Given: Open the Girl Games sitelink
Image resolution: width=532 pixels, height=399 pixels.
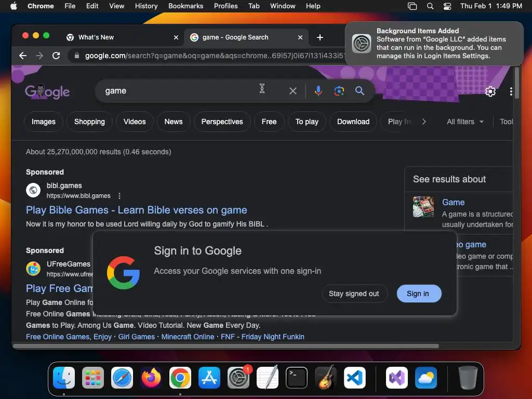Looking at the screenshot, I should (x=137, y=337).
